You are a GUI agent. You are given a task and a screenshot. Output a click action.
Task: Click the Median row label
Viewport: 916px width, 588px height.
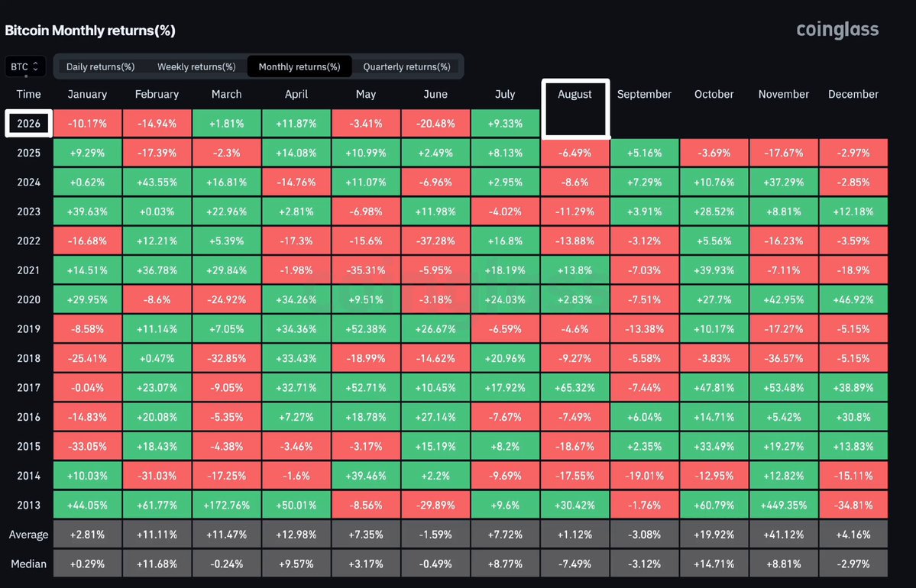coord(28,564)
